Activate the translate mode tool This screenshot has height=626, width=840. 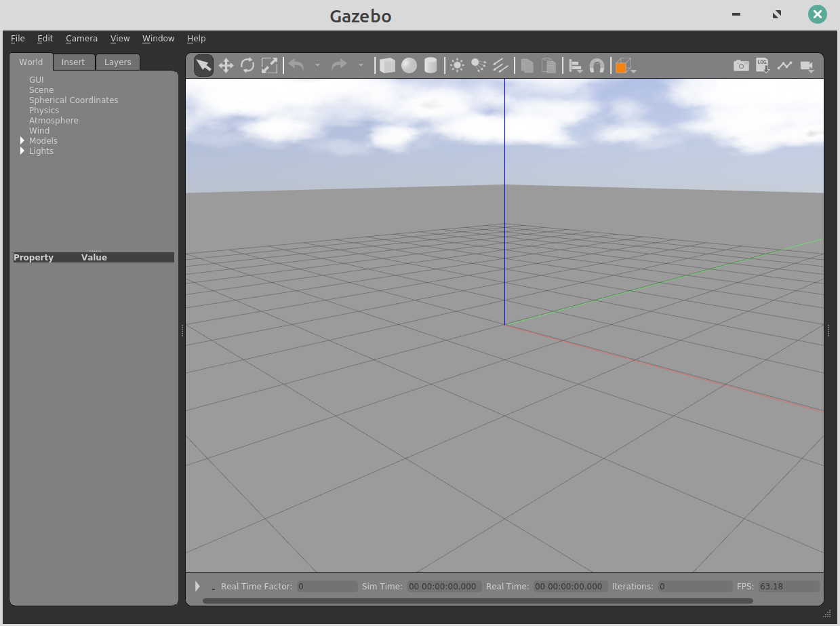point(226,66)
